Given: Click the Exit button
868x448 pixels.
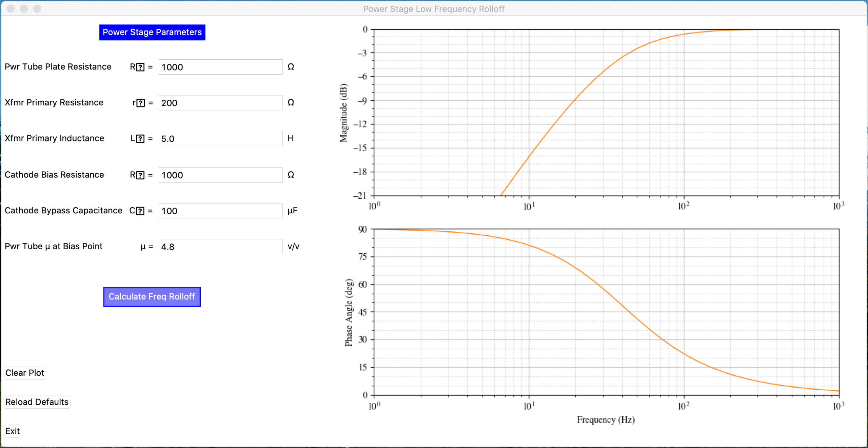Looking at the screenshot, I should click(x=13, y=431).
